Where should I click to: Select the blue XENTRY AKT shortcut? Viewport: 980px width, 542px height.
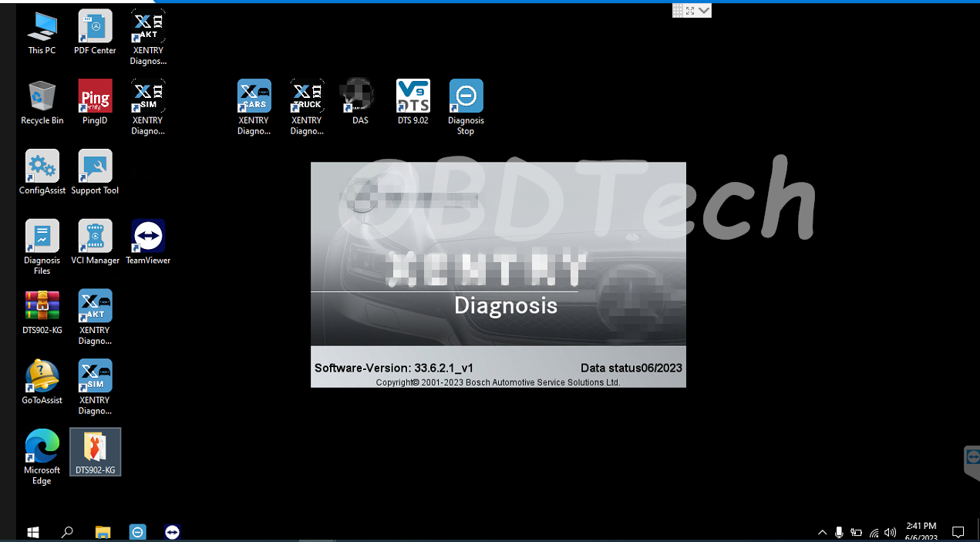[95, 318]
